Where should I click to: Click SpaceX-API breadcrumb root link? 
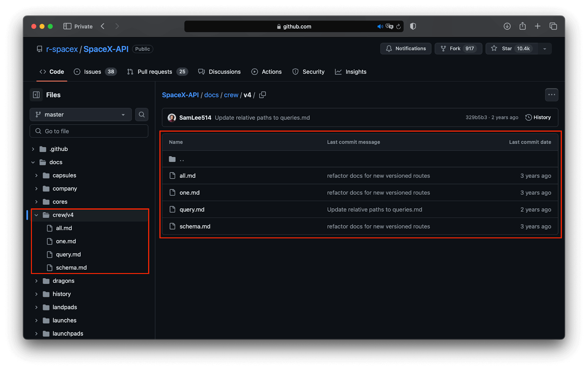180,95
